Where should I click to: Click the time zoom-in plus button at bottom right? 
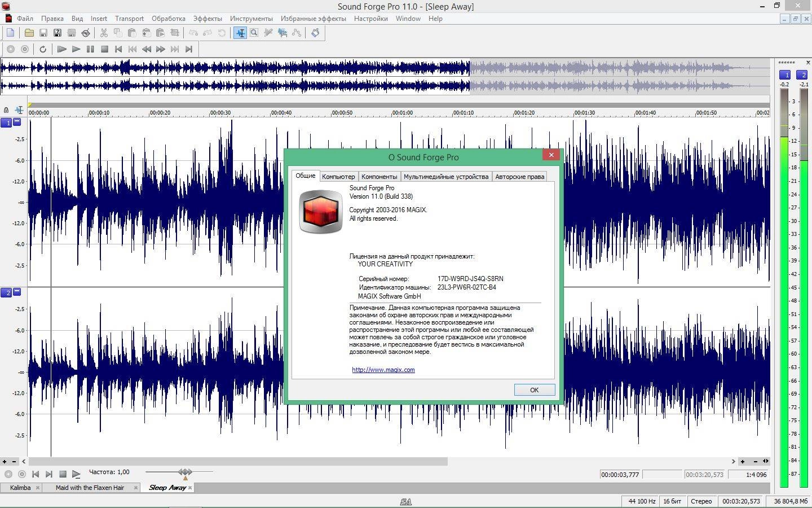click(x=742, y=462)
